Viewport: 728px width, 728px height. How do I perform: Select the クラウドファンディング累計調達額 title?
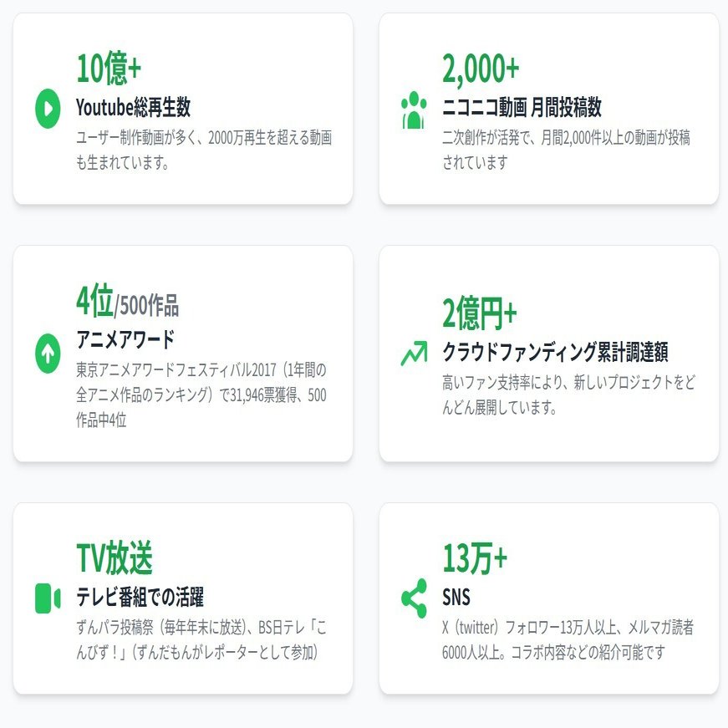click(x=554, y=352)
